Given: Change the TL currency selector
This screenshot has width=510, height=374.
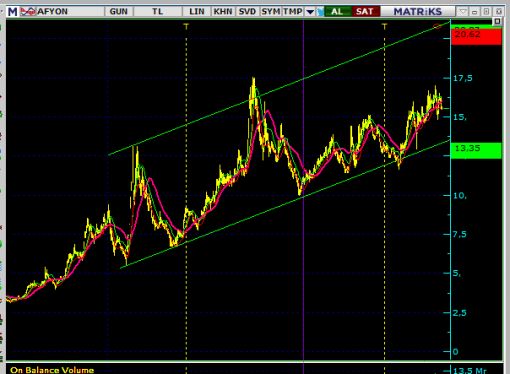Looking at the screenshot, I should [x=157, y=12].
